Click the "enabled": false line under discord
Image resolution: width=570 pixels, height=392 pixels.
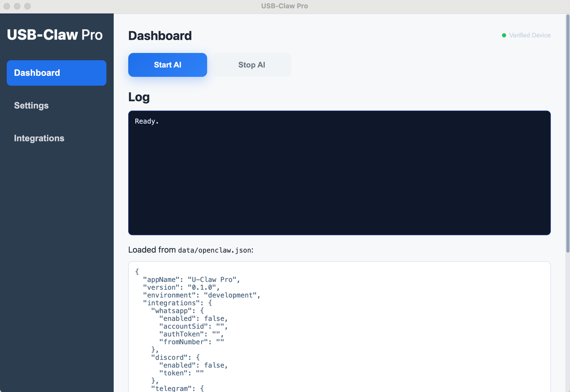pyautogui.click(x=194, y=366)
